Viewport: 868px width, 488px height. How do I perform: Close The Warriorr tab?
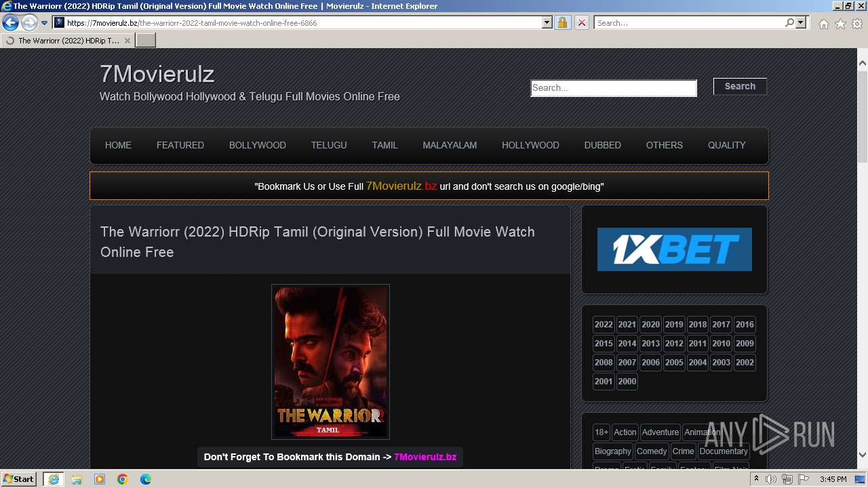127,41
